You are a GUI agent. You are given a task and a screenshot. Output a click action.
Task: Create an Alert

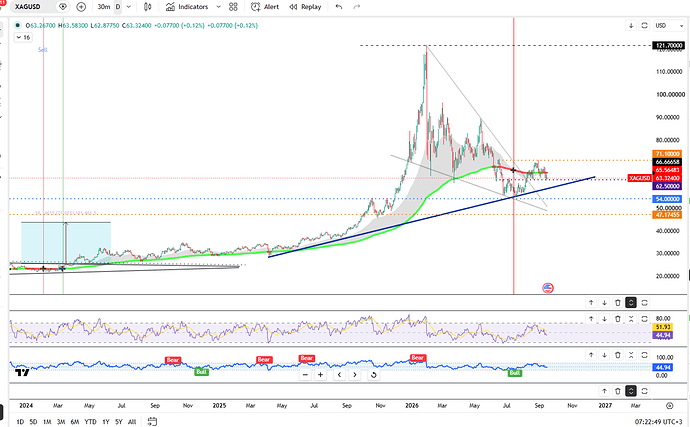pos(265,7)
